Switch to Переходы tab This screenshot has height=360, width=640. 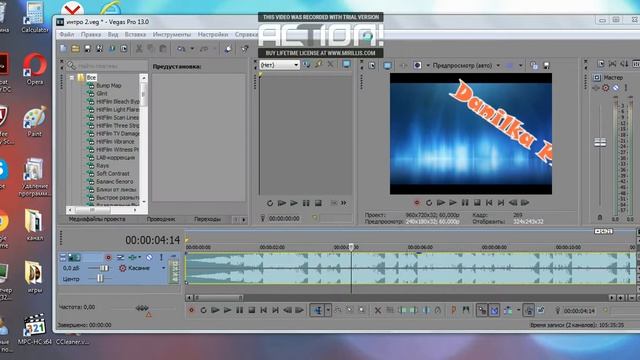(207, 219)
